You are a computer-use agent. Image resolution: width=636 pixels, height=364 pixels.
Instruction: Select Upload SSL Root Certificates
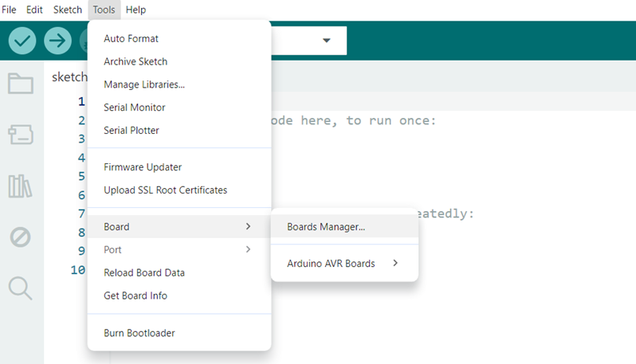click(x=179, y=190)
